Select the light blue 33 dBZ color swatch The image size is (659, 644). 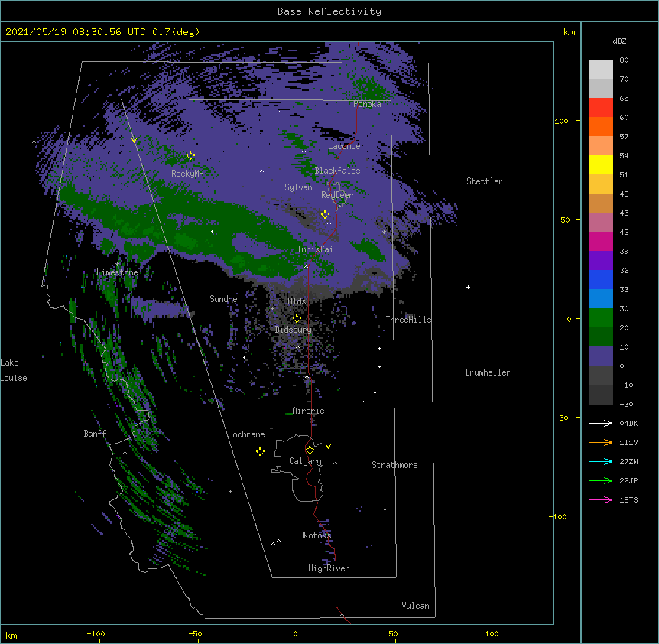(601, 299)
